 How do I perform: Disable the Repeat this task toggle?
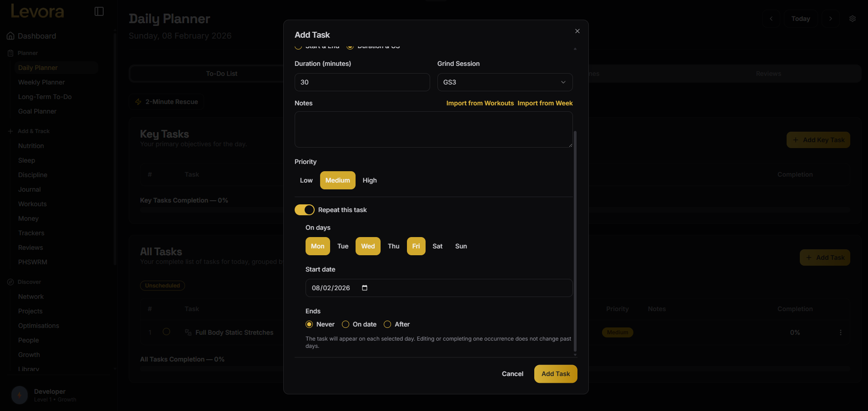coord(304,209)
